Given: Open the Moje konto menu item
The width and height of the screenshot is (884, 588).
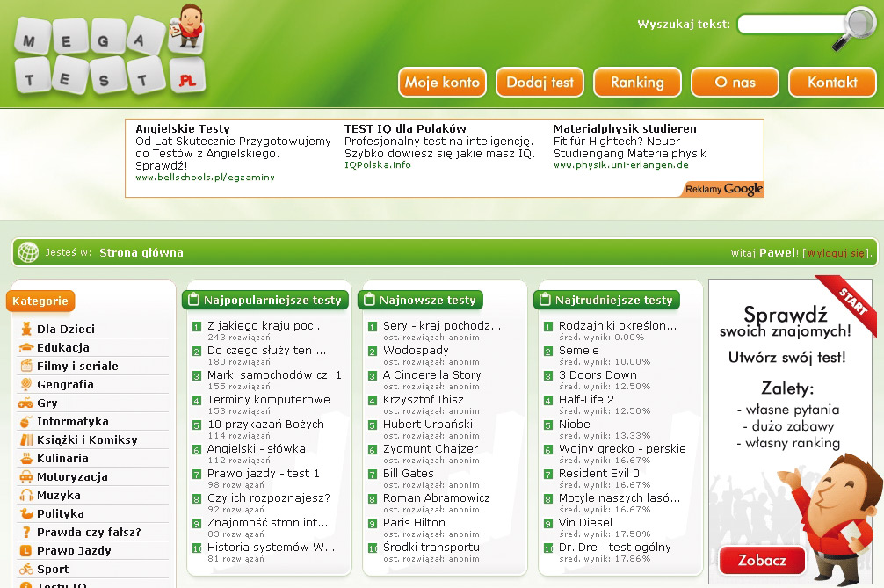Looking at the screenshot, I should 442,83.
